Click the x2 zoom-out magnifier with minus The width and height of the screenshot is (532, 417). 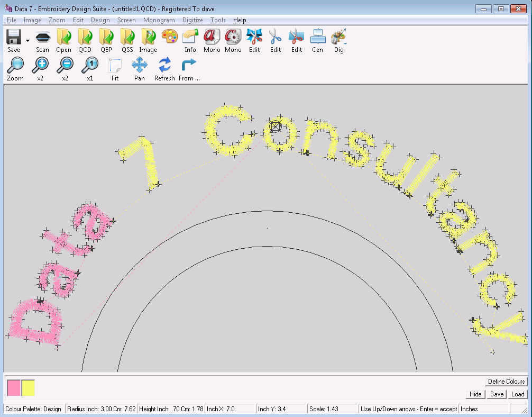pyautogui.click(x=65, y=65)
